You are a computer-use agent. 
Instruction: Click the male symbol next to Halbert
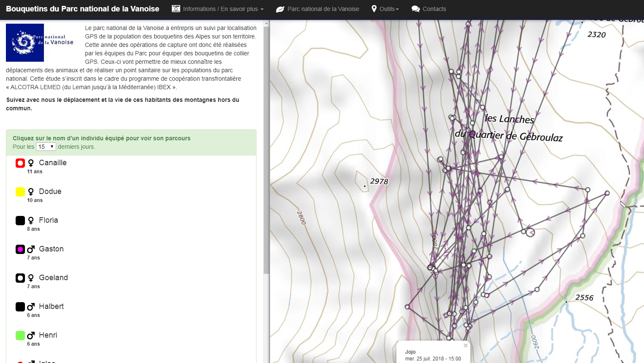coord(31,307)
